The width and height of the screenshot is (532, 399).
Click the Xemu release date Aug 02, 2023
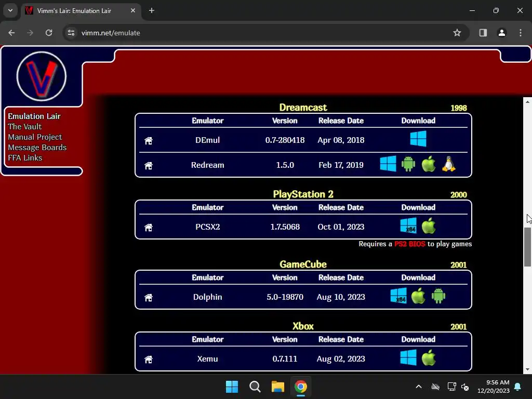point(341,359)
